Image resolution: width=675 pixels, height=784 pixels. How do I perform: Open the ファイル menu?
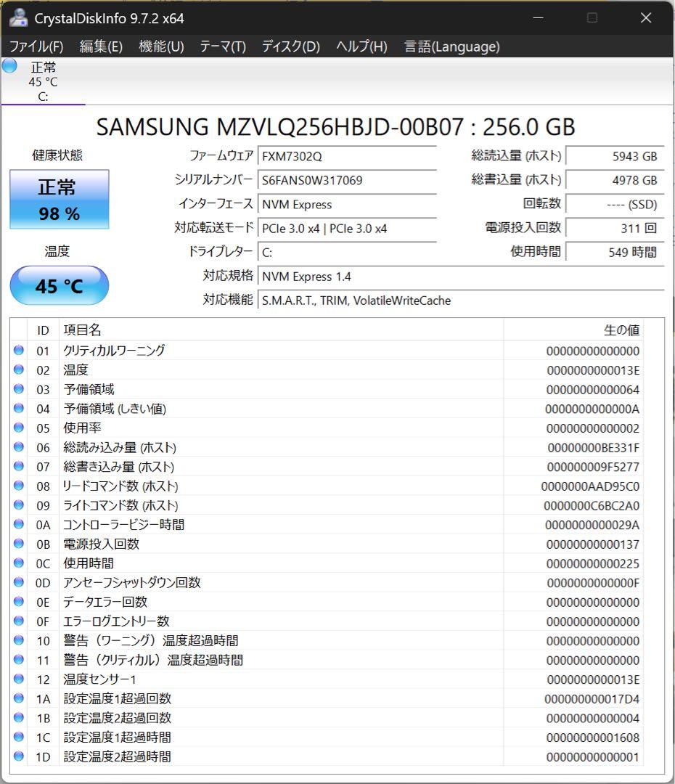coord(35,46)
